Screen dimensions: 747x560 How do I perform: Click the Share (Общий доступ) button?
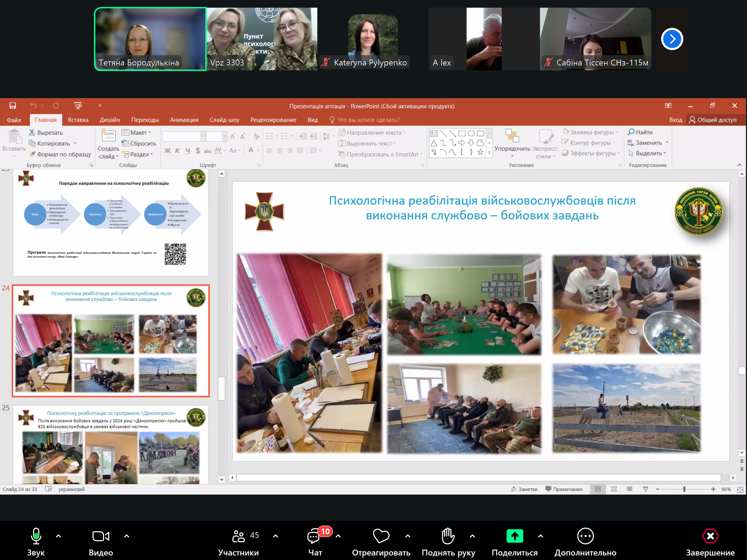tap(713, 120)
